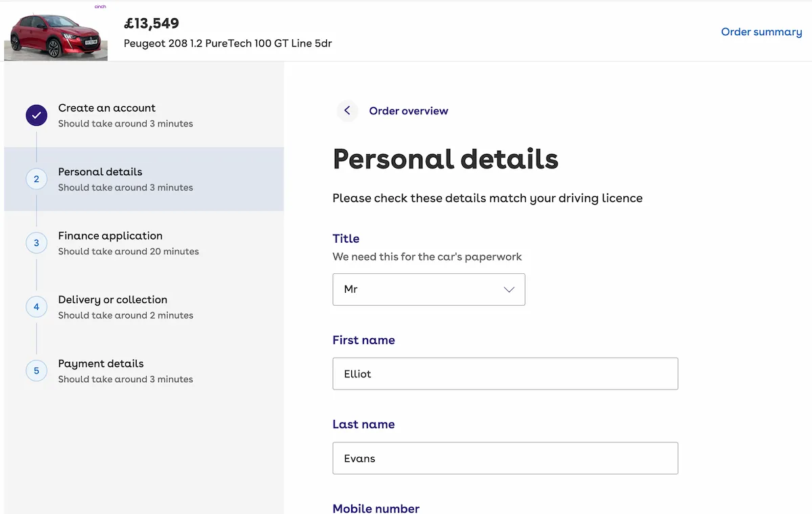The image size is (812, 514).
Task: Jump to the Payment details step label
Action: [101, 364]
